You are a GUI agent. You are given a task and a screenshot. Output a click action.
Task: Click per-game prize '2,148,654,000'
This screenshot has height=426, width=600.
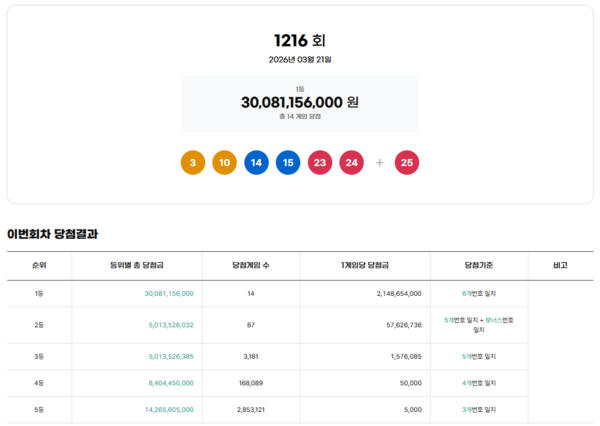point(399,294)
